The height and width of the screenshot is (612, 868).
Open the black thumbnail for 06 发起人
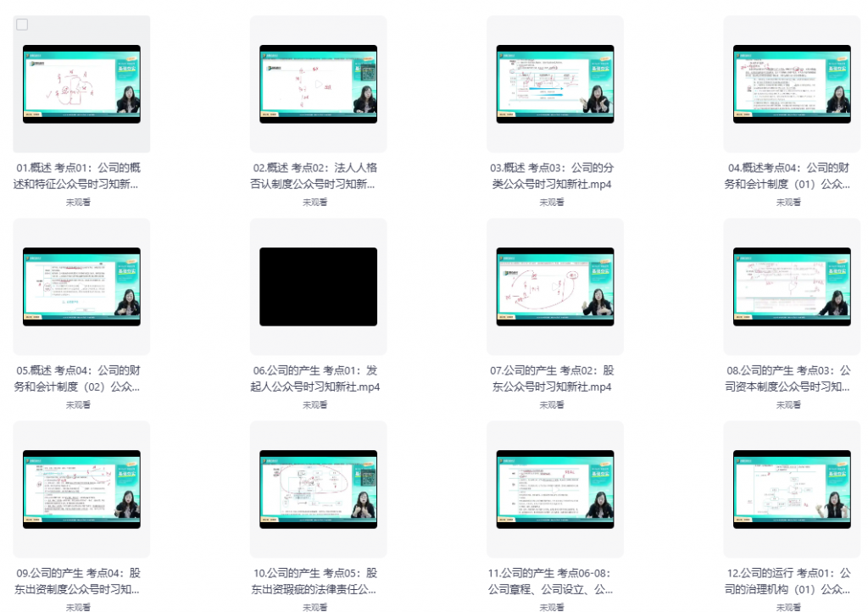318,287
